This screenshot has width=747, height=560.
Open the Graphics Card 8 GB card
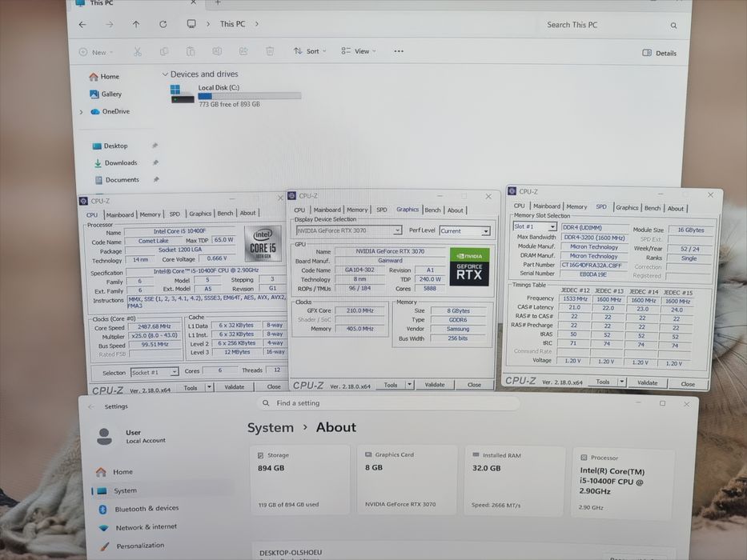coord(407,480)
